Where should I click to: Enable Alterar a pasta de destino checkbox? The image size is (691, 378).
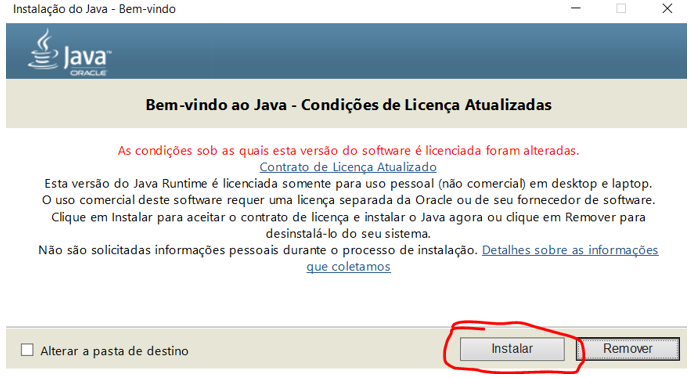click(27, 350)
